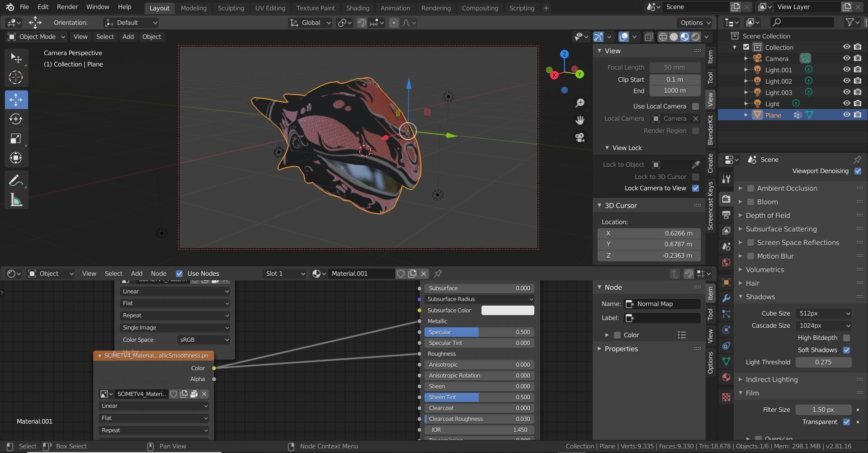Activate the Rotate tool
868x453 pixels.
point(16,119)
